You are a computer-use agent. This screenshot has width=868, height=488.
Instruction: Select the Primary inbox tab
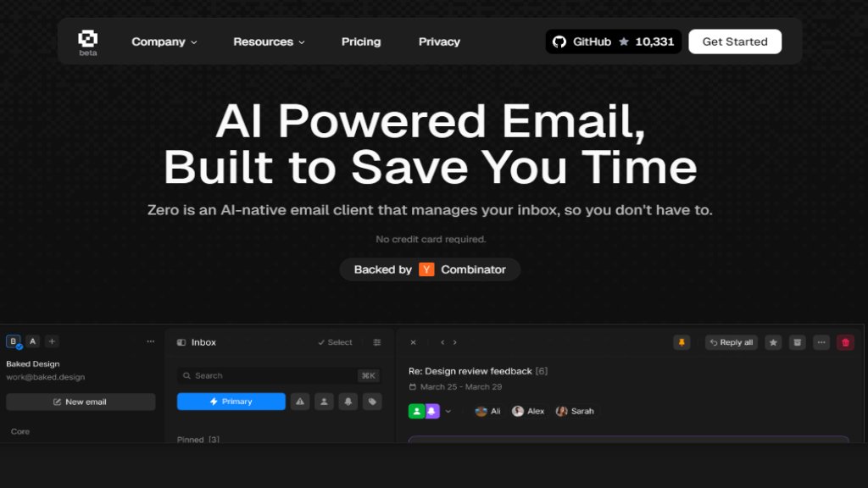point(231,402)
